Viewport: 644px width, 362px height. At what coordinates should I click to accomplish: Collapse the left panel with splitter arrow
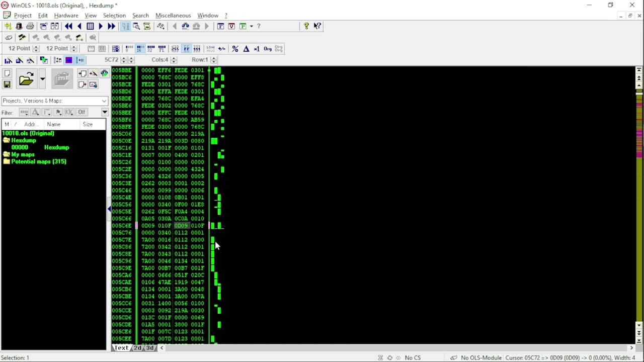tap(109, 208)
